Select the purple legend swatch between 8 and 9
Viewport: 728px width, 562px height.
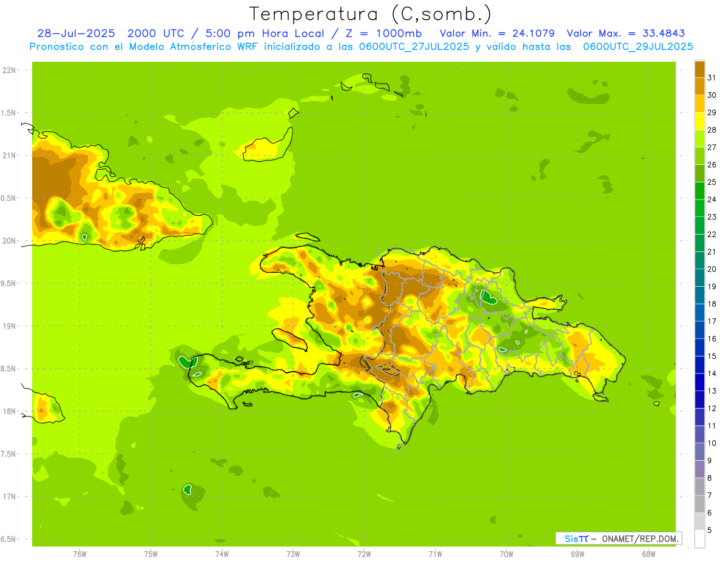699,469
